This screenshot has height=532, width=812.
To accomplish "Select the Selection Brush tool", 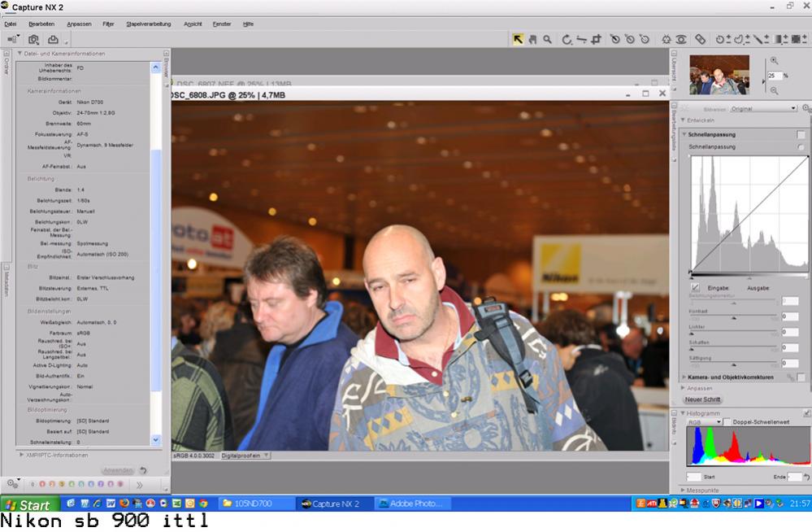I will tap(761, 39).
